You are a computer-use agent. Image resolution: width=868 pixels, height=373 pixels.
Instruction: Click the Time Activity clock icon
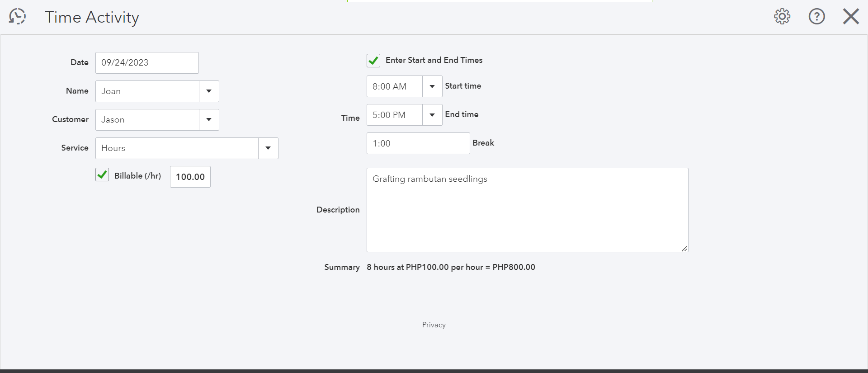click(x=17, y=17)
